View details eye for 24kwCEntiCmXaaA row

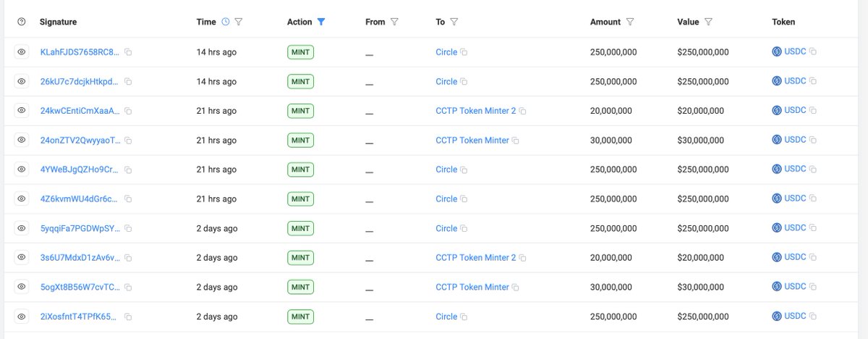click(x=22, y=111)
